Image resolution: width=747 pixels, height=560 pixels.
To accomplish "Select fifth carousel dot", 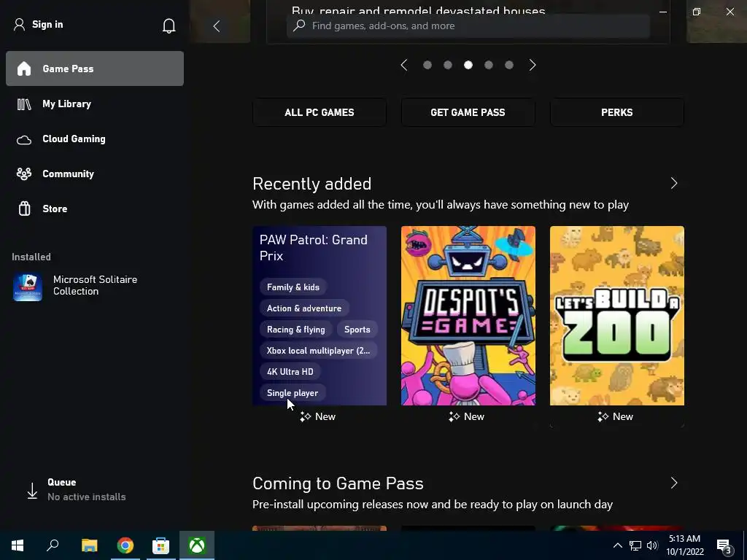I will pos(509,65).
